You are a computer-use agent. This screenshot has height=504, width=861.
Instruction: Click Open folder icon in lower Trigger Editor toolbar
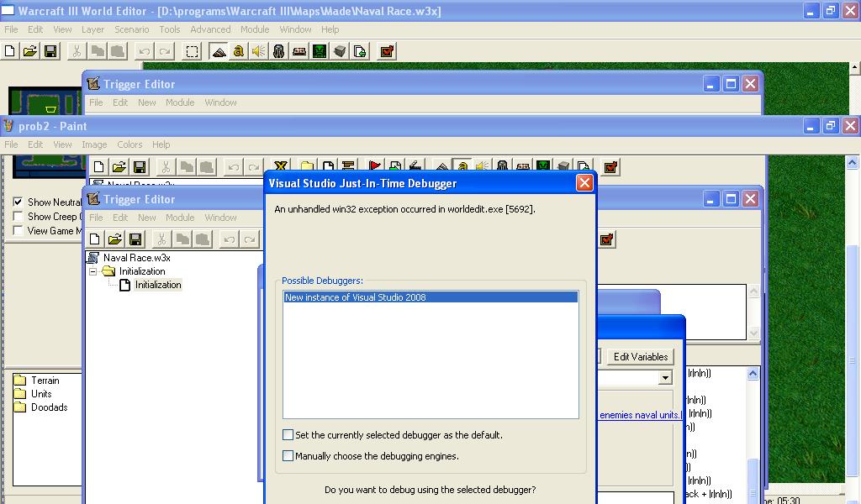(114, 239)
